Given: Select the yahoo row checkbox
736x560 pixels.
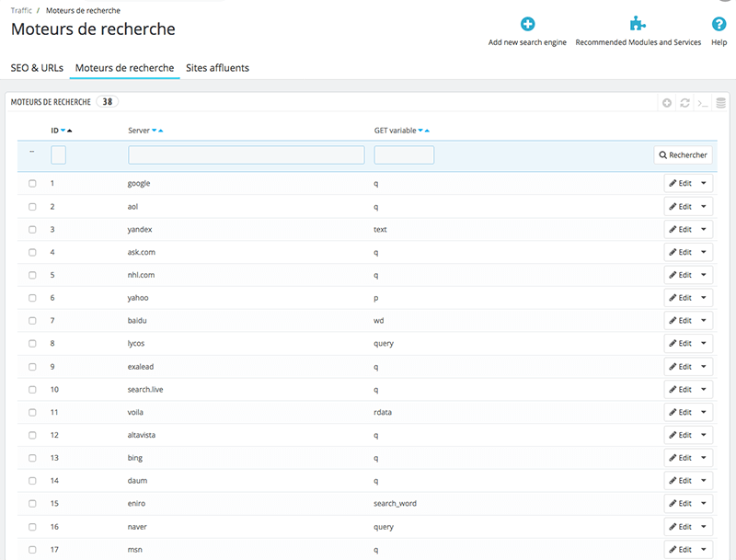Looking at the screenshot, I should click(32, 298).
